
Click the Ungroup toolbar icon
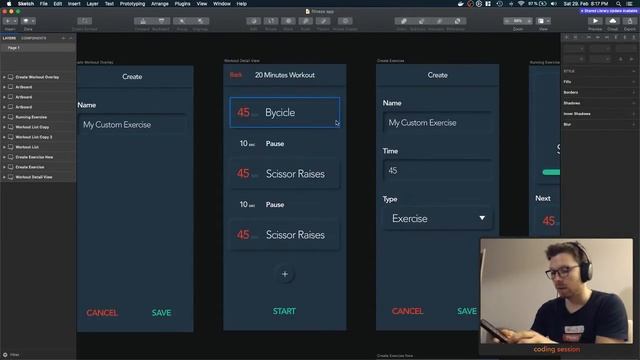tap(200, 21)
